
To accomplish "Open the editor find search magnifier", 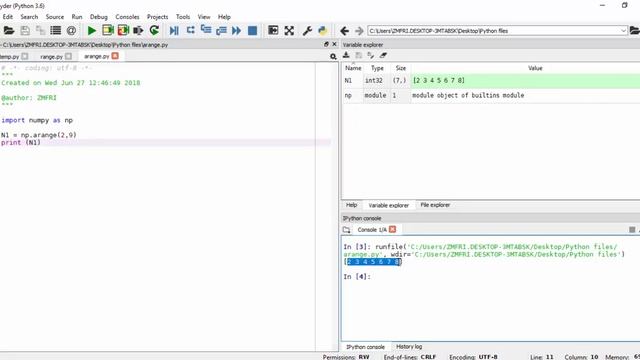I will tap(333, 57).
